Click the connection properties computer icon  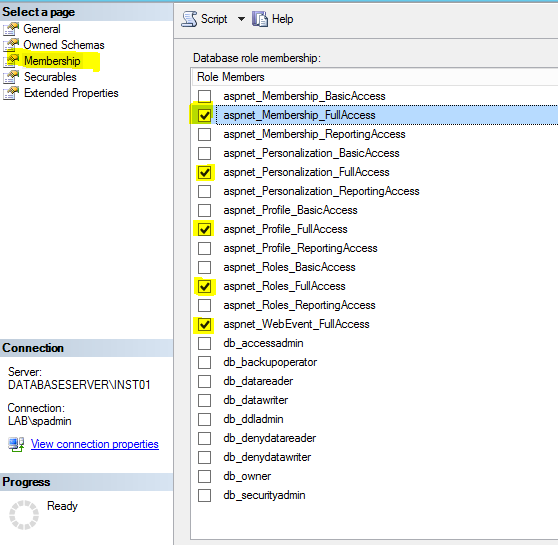pyautogui.click(x=16, y=444)
